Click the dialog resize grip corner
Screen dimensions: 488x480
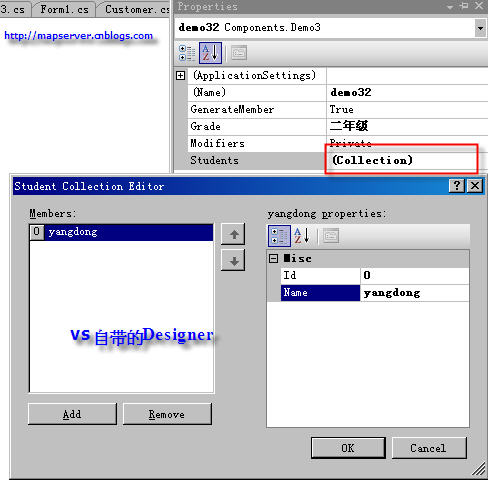pos(479,469)
